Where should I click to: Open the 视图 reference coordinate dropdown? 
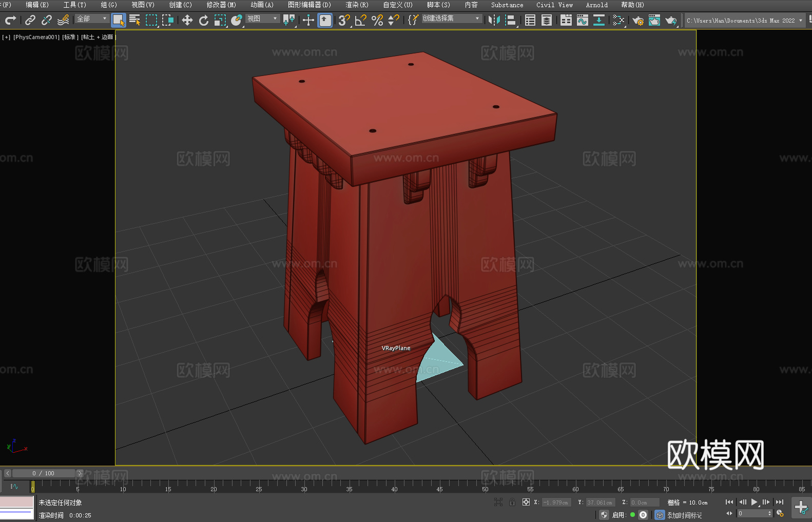(x=262, y=18)
